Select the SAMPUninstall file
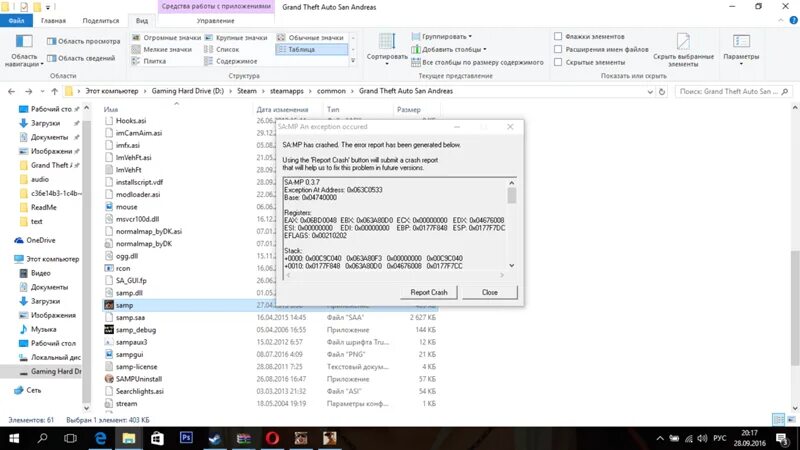The height and width of the screenshot is (450, 800). 138,379
